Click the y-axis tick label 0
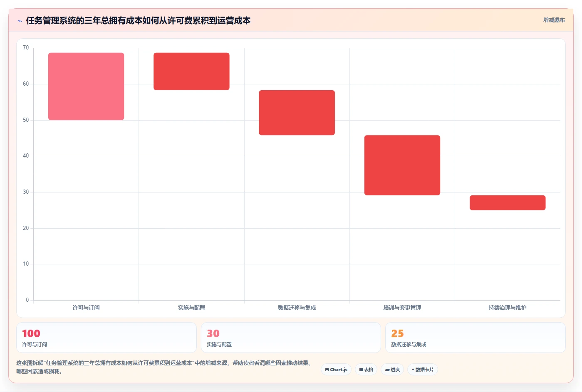 [x=27, y=300]
